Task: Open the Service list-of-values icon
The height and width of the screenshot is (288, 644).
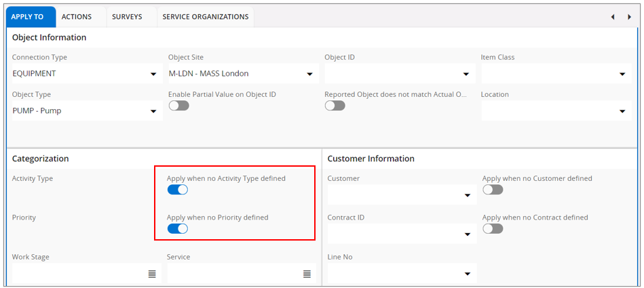Action: 307,274
